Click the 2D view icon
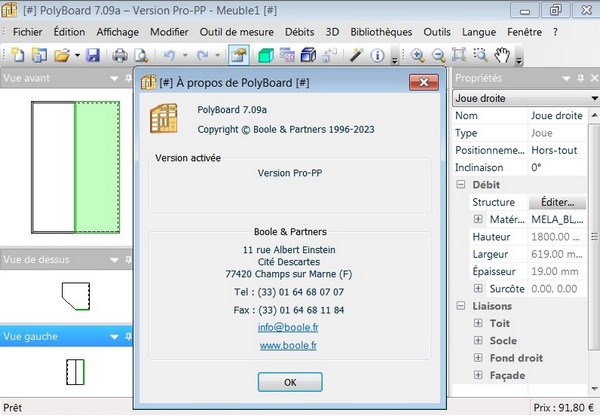The image size is (600, 416). [x=287, y=55]
